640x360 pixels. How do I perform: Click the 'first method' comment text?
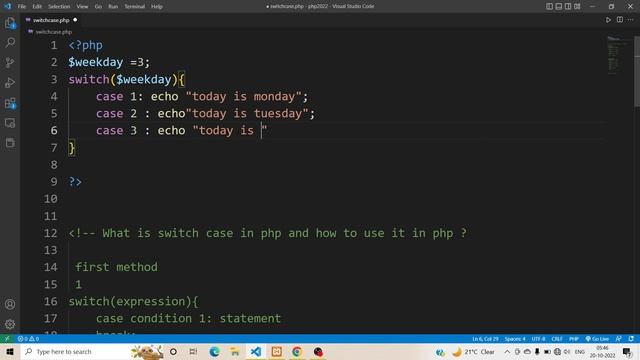(x=116, y=267)
